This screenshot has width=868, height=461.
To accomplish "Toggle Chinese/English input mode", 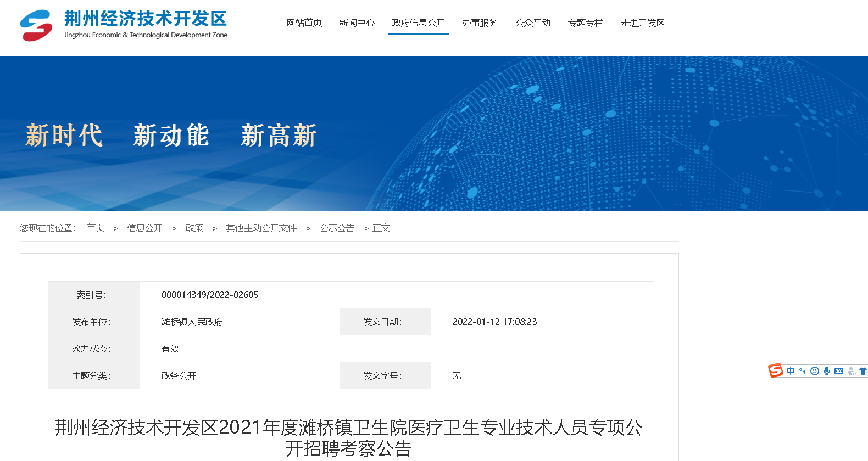I will [x=791, y=371].
